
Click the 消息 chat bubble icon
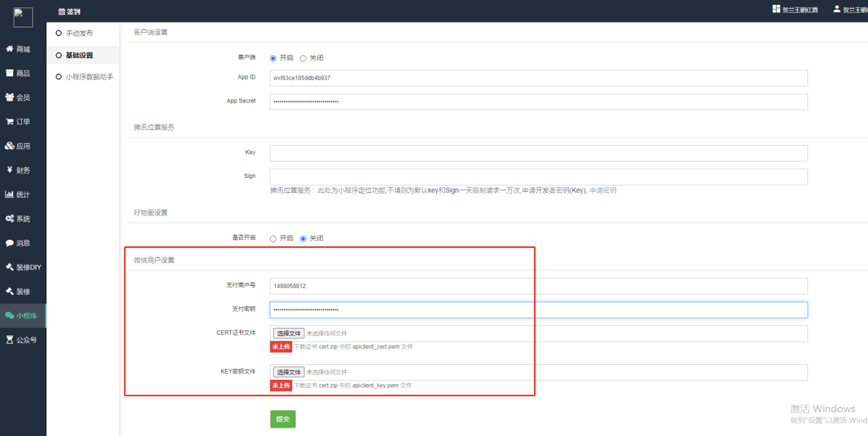(10, 243)
